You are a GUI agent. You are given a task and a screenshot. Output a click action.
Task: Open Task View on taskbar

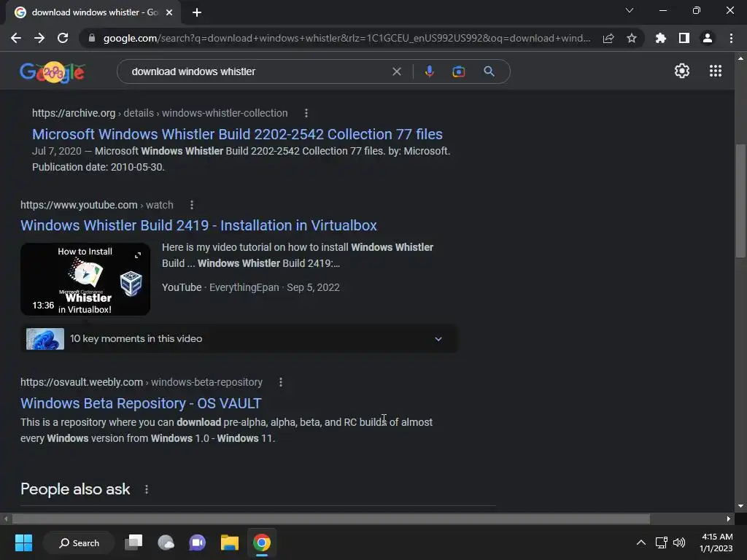click(x=133, y=542)
